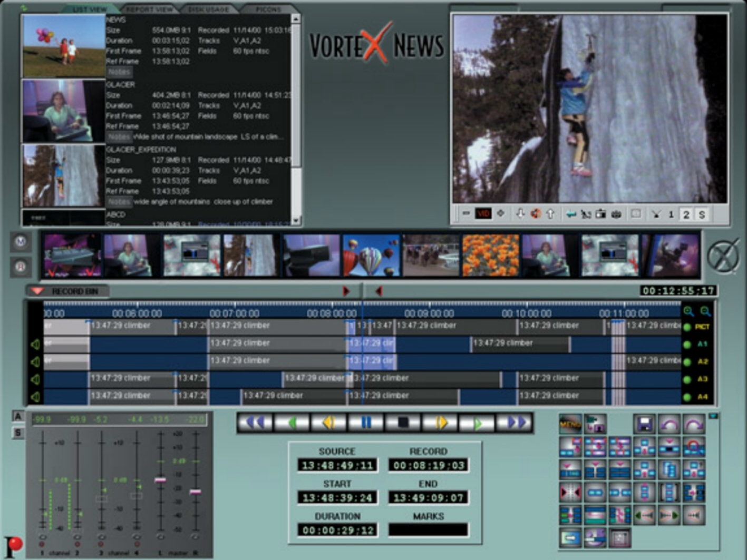Image resolution: width=747 pixels, height=560 pixels.
Task: Toggle the A4 track enable light
Action: click(x=687, y=397)
